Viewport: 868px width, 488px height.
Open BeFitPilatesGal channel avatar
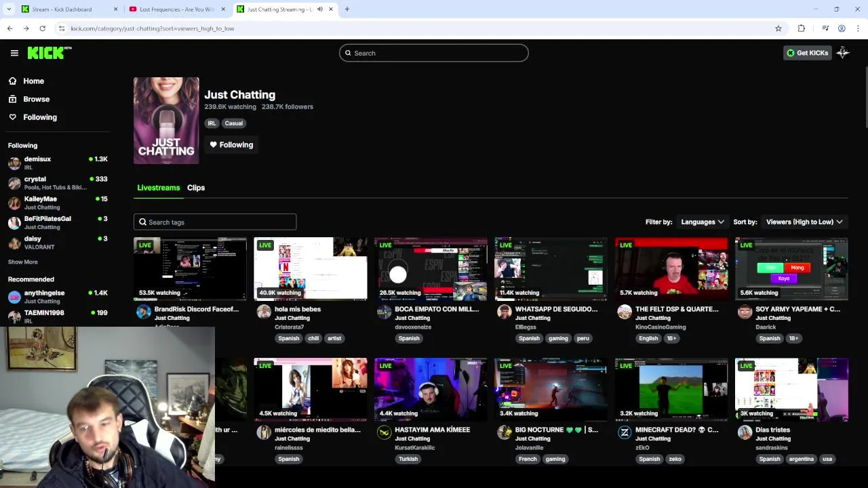(14, 223)
